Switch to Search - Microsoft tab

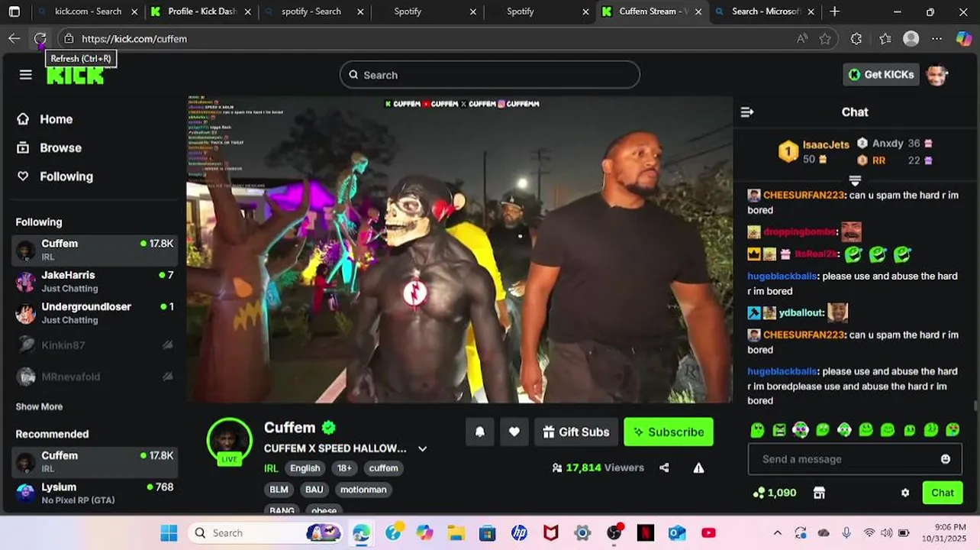click(x=766, y=11)
